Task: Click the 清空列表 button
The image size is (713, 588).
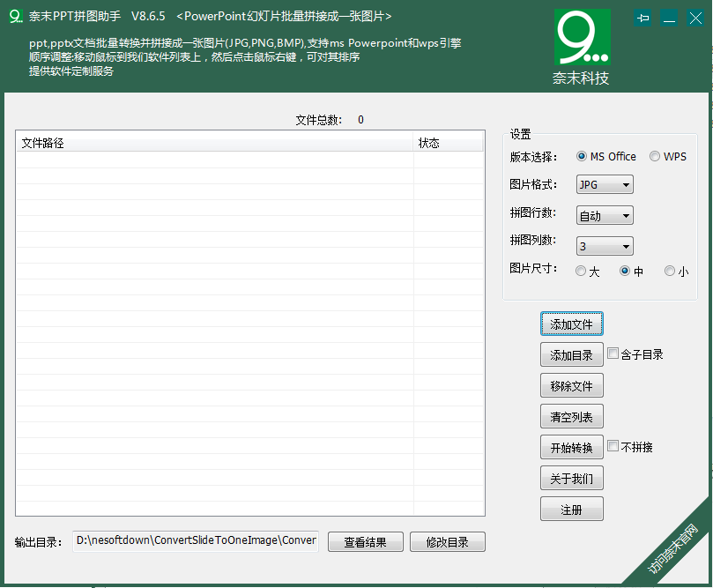Action: pos(571,416)
